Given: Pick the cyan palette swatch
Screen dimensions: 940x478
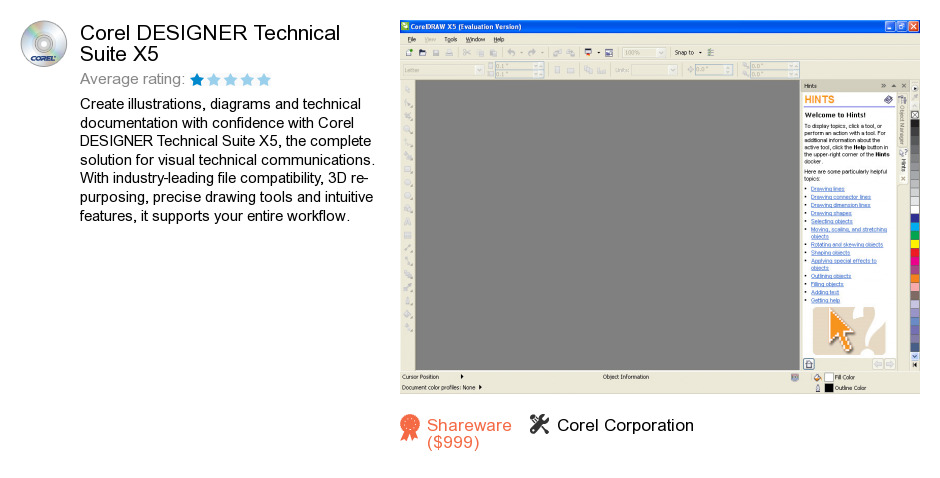Looking at the screenshot, I should coord(915,227).
